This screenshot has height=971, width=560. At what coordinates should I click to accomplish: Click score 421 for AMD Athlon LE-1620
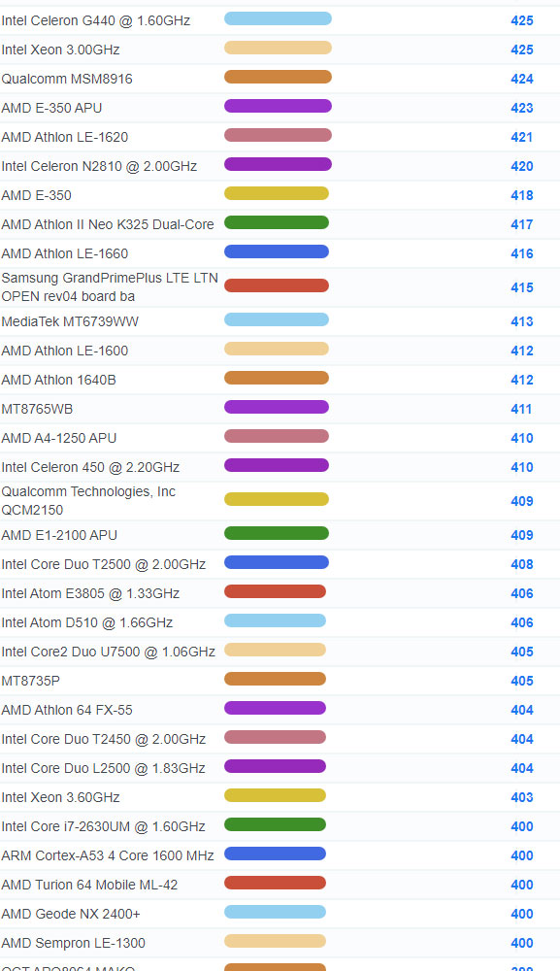(x=521, y=137)
